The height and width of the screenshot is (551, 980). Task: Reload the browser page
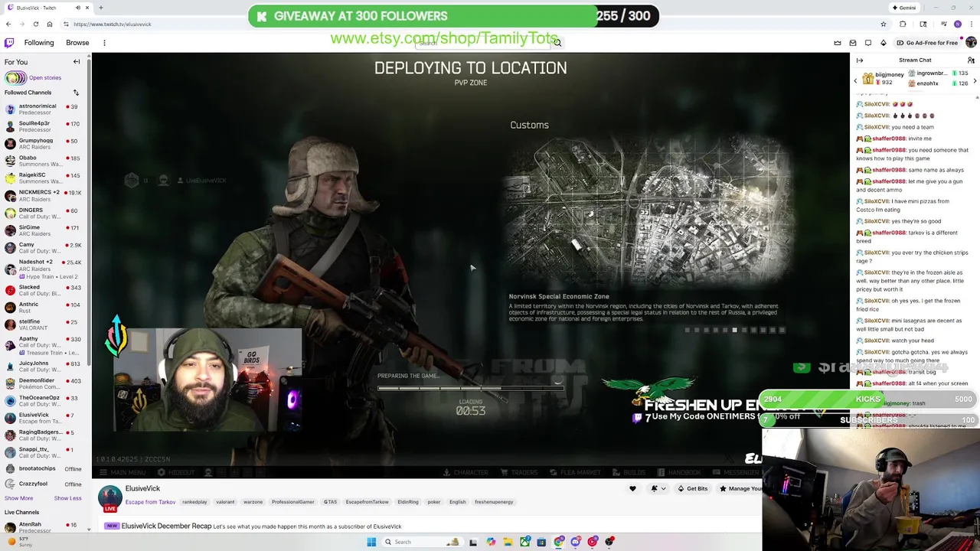coord(35,24)
